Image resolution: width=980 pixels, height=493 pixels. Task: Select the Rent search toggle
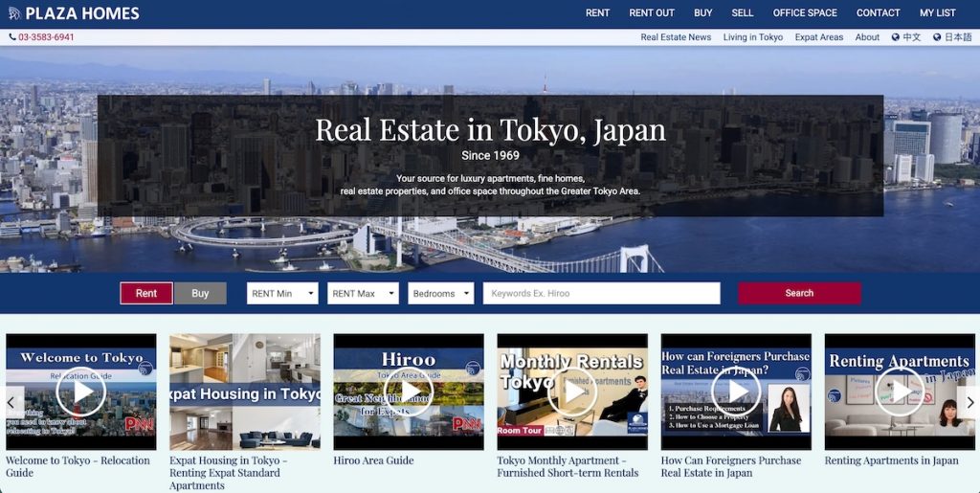point(146,293)
